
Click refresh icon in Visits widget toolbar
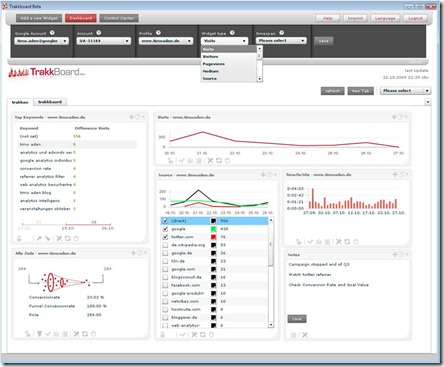[219, 161]
